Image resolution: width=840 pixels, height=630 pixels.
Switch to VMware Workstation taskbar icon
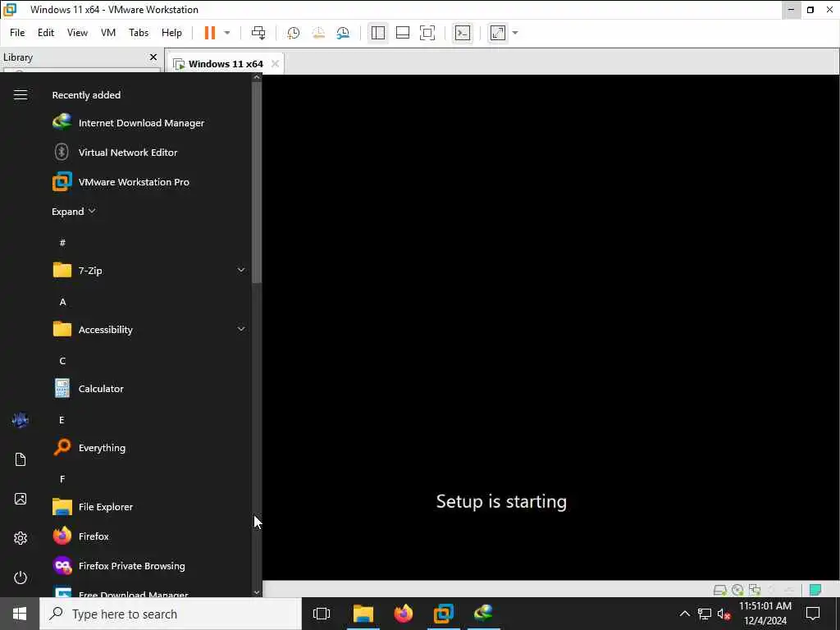point(444,614)
